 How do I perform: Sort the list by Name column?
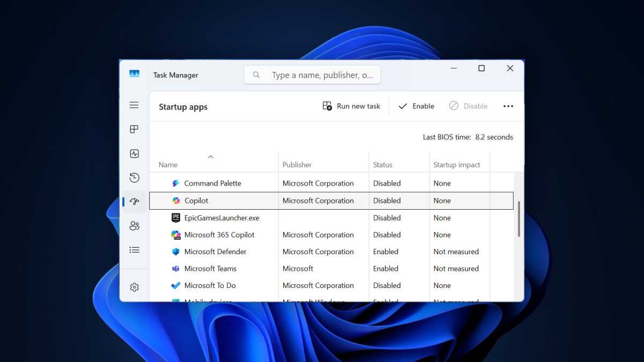coord(168,165)
